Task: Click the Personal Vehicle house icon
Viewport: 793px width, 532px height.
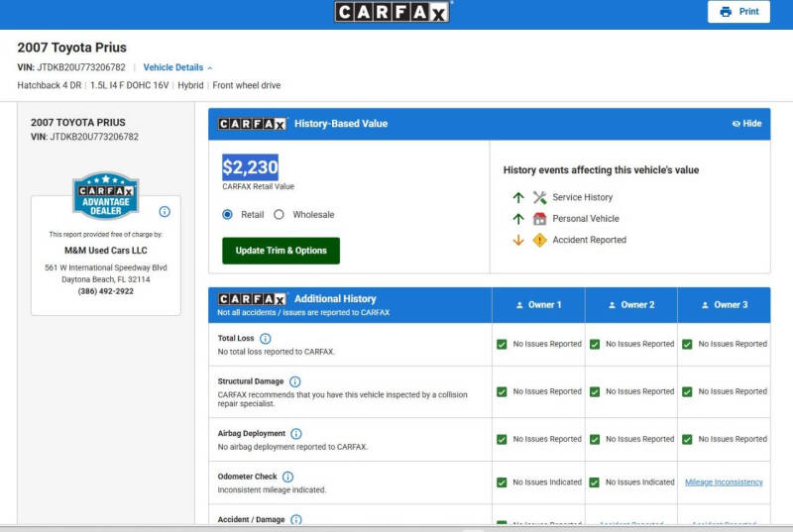Action: click(x=539, y=218)
